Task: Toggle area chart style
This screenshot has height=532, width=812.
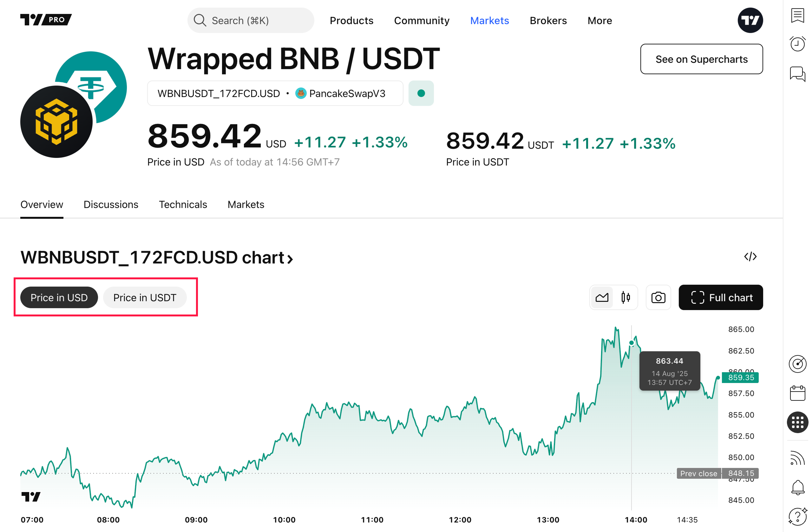Action: pos(602,297)
